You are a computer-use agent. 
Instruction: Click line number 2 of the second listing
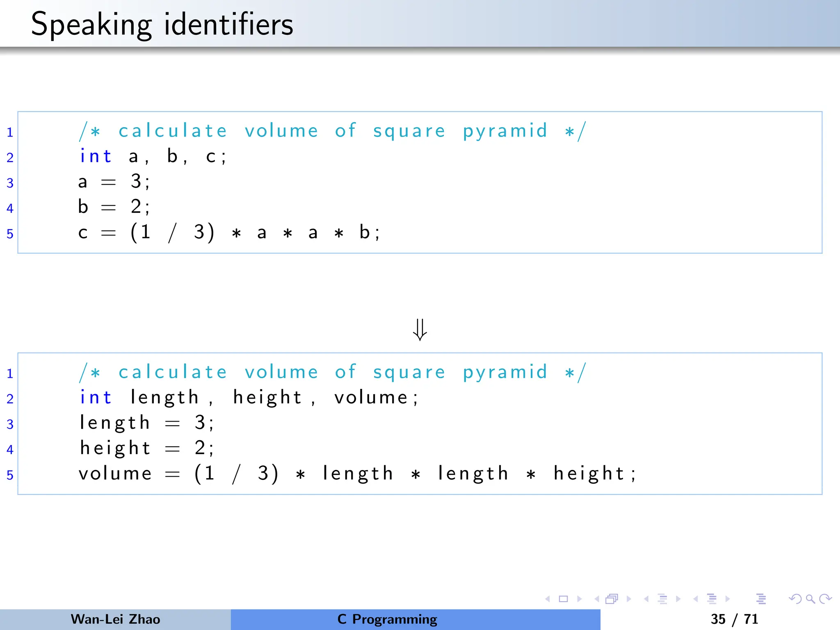click(10, 399)
